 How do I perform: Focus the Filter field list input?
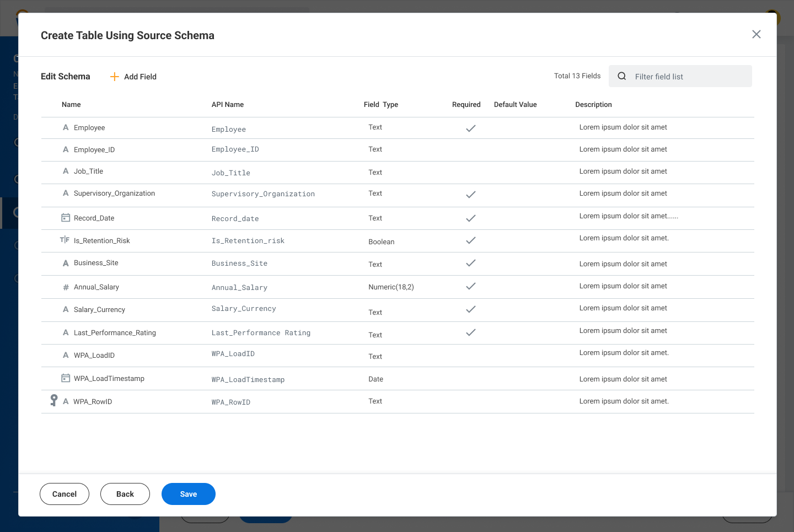[680, 76]
